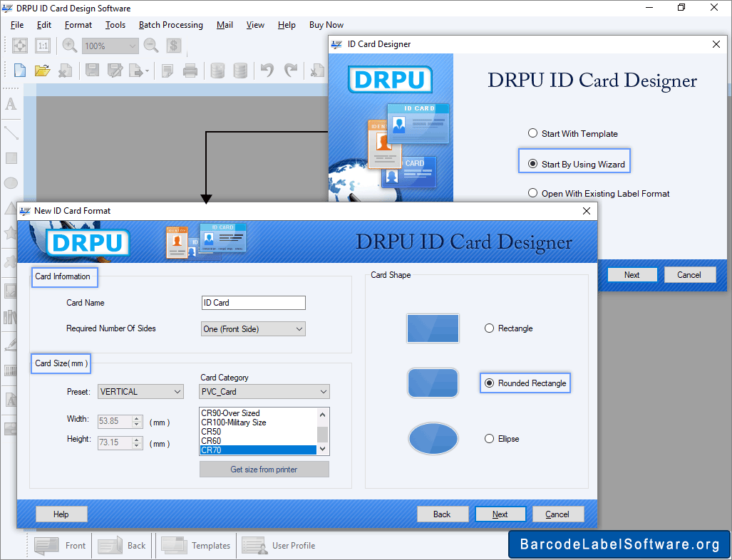Click the Front side icon at bottom
The width and height of the screenshot is (732, 560).
46,545
